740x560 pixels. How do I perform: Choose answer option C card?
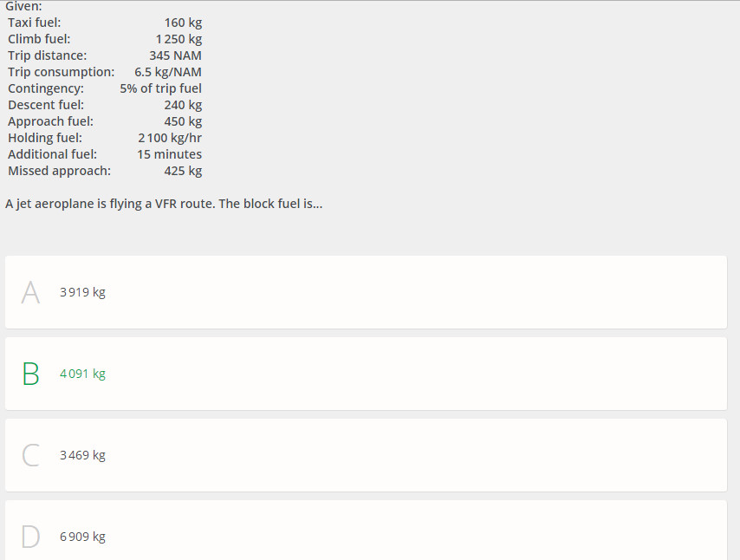[x=366, y=455]
